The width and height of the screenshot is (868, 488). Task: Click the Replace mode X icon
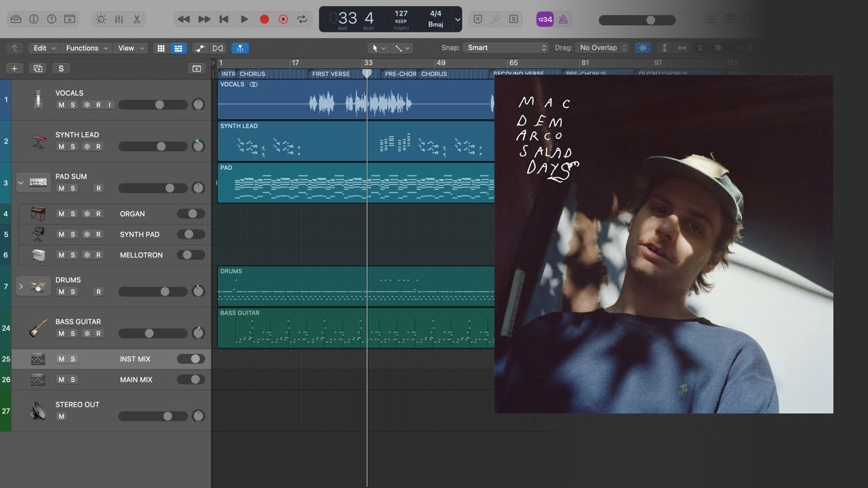point(478,19)
